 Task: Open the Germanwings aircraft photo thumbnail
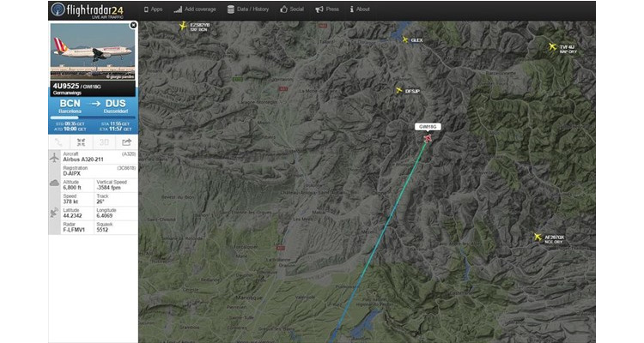coord(93,51)
